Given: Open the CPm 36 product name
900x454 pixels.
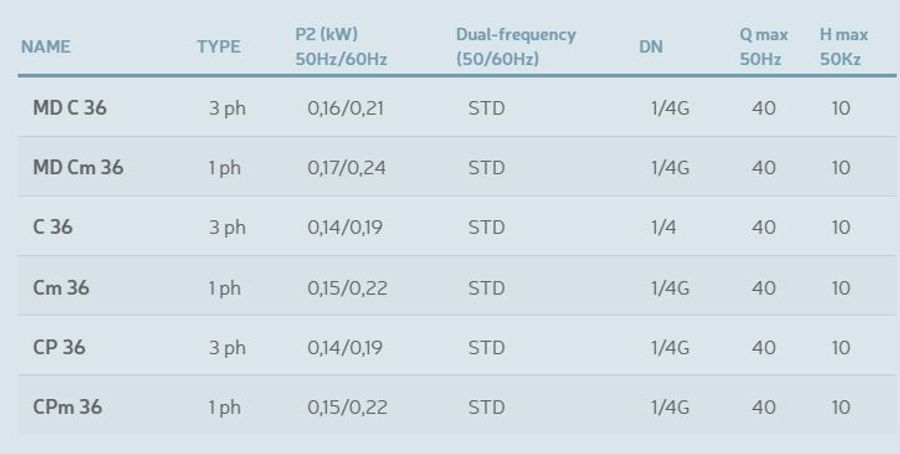Looking at the screenshot, I should tap(68, 407).
